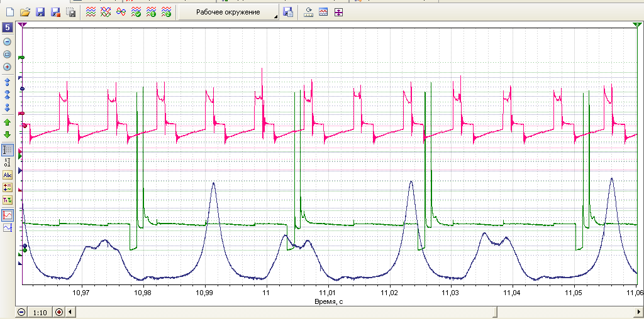Click the waveforms icon with green badge 1

151,13
